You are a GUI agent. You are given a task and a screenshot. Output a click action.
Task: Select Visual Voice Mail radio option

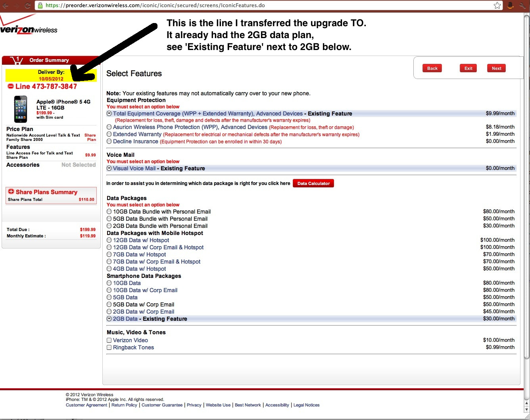(109, 168)
